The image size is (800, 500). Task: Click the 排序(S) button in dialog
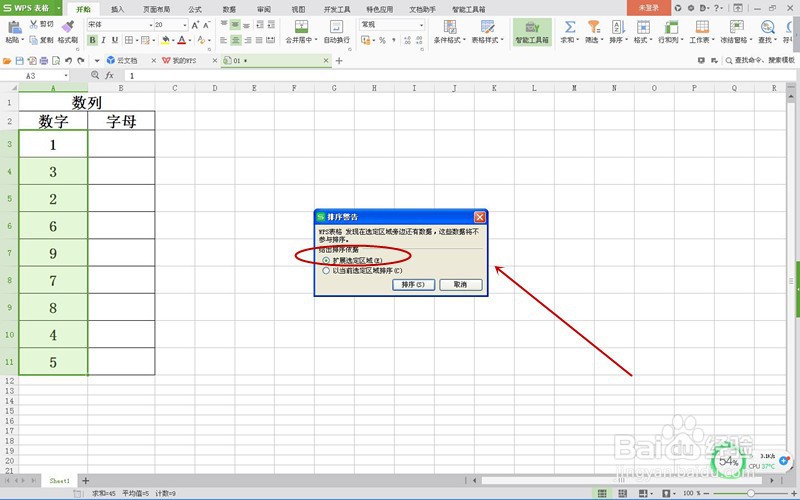pos(413,285)
